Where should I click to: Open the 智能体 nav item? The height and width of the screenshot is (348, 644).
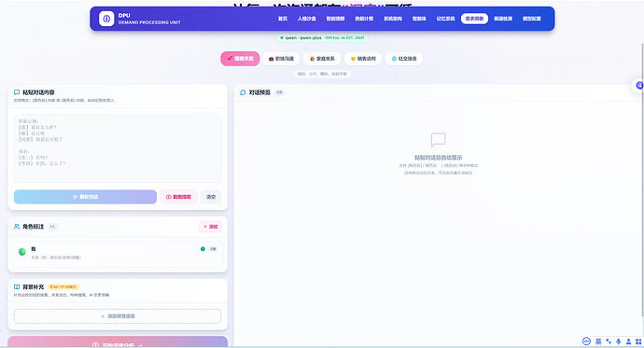click(x=419, y=19)
